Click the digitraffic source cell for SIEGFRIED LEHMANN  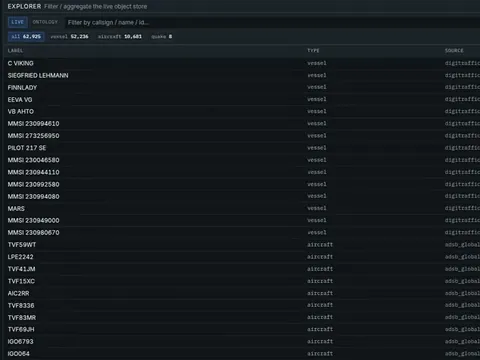click(462, 75)
